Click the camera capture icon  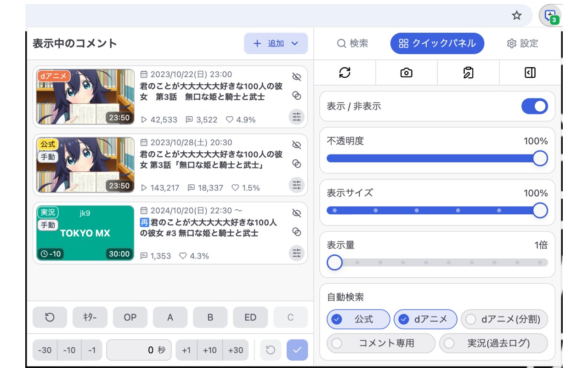pos(406,73)
